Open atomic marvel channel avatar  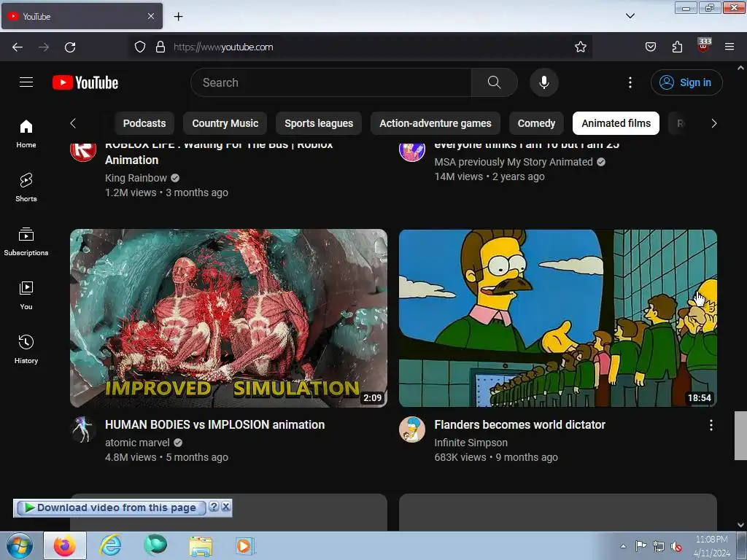[x=83, y=429]
